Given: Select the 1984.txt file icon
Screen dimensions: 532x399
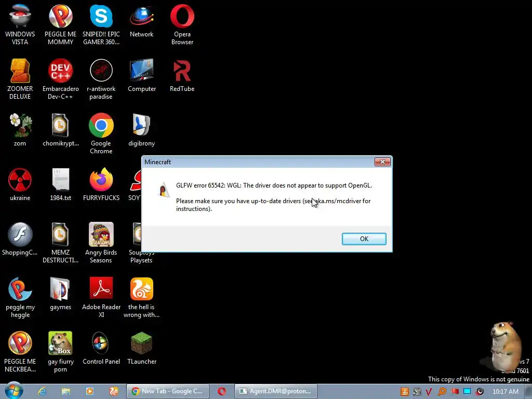Looking at the screenshot, I should 60,184.
